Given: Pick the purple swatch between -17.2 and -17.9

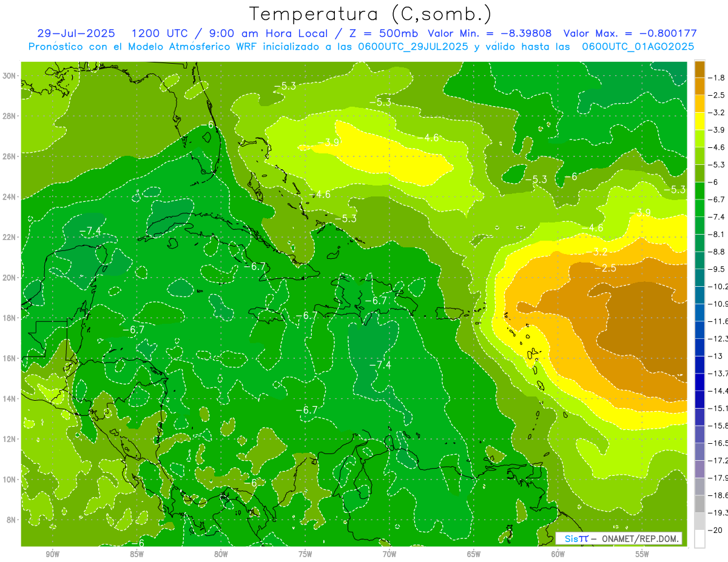Looking at the screenshot, I should [699, 469].
